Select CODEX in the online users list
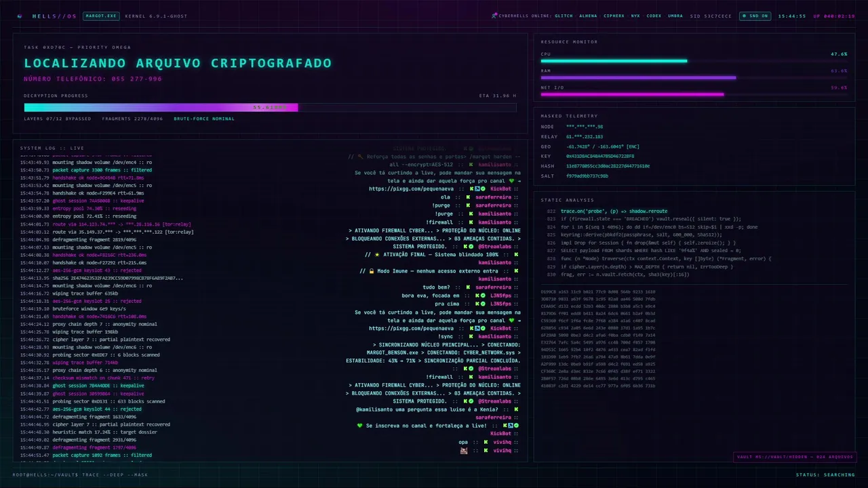 tap(654, 16)
